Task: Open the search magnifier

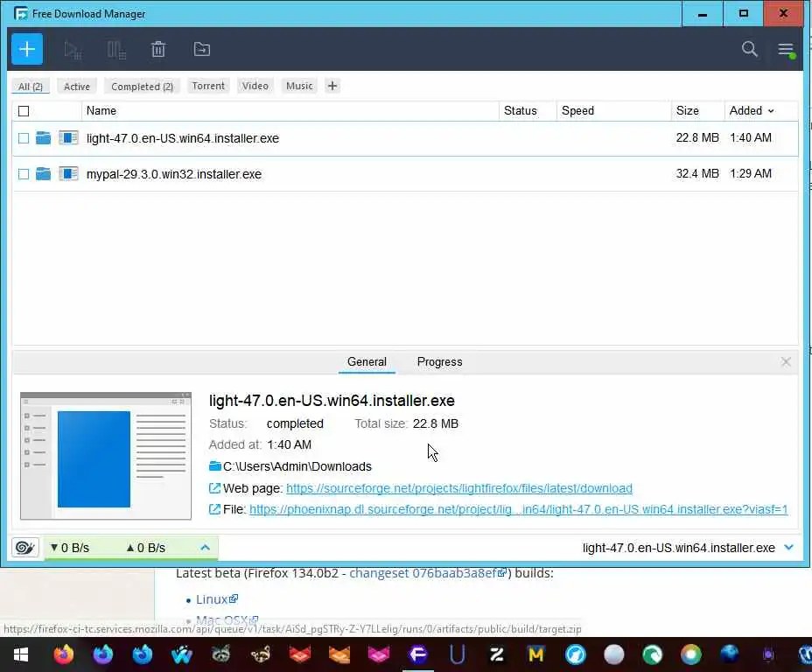Action: pos(749,49)
